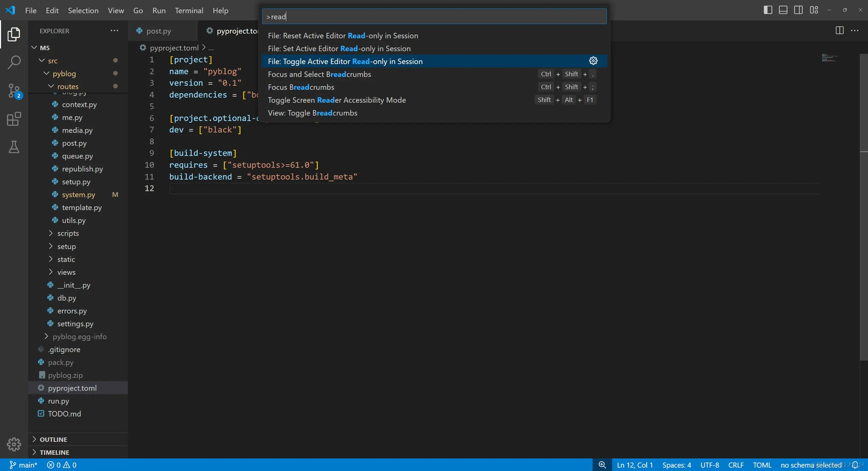Click the zoom magnifier in status bar
The width and height of the screenshot is (868, 471).
click(x=602, y=465)
